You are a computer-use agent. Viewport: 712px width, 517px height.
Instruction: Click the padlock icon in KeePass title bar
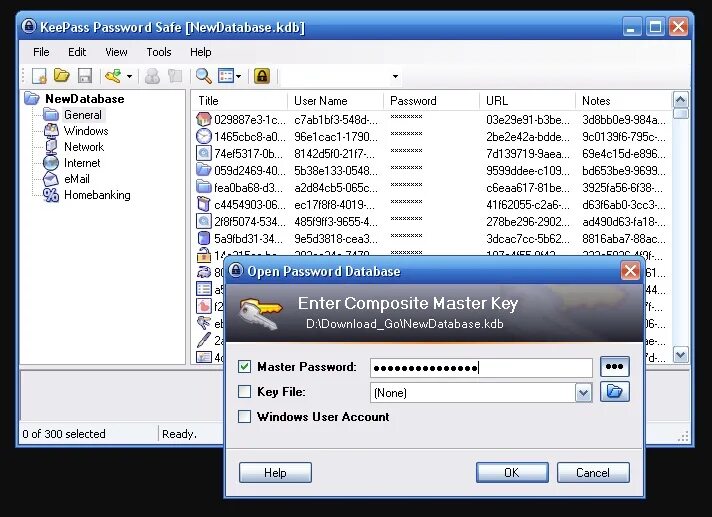tap(29, 26)
